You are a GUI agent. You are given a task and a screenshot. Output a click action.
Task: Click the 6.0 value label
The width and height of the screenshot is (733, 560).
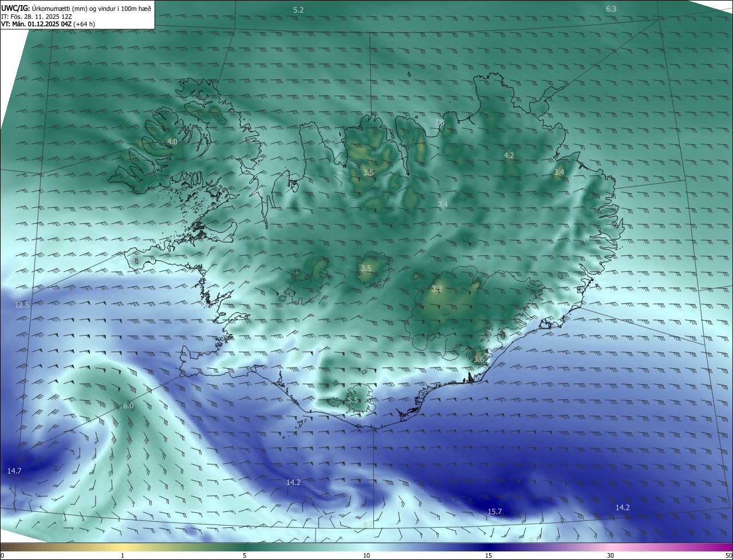128,406
